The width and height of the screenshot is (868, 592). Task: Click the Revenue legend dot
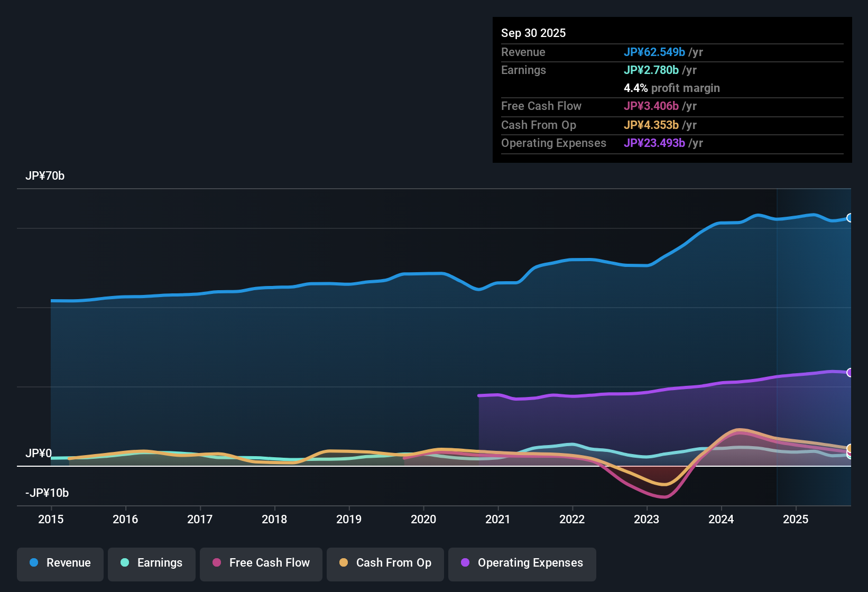tap(33, 563)
